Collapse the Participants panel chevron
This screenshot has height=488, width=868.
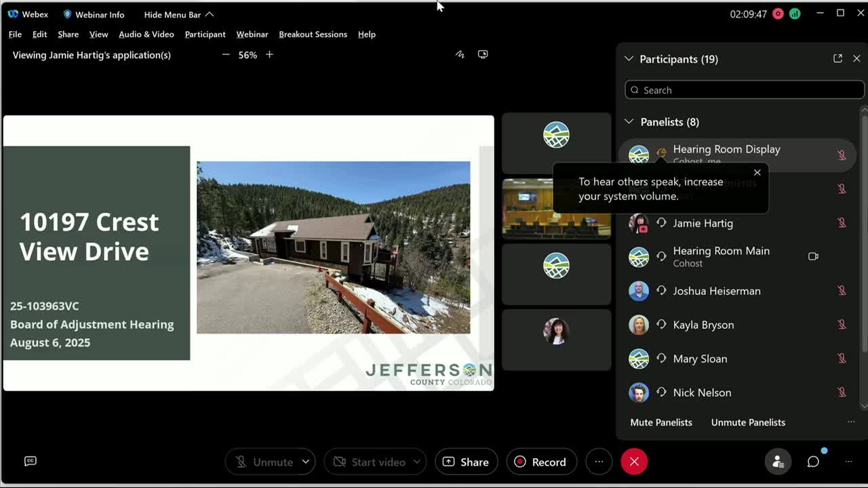(629, 59)
